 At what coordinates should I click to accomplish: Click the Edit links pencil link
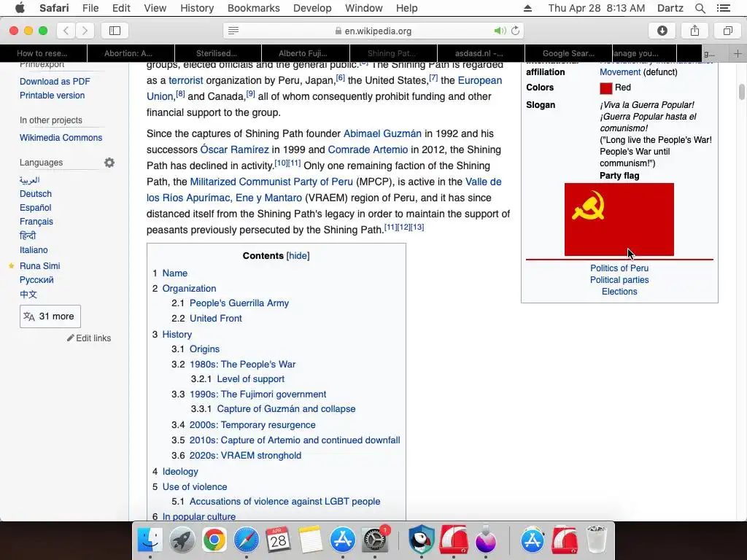click(x=89, y=338)
